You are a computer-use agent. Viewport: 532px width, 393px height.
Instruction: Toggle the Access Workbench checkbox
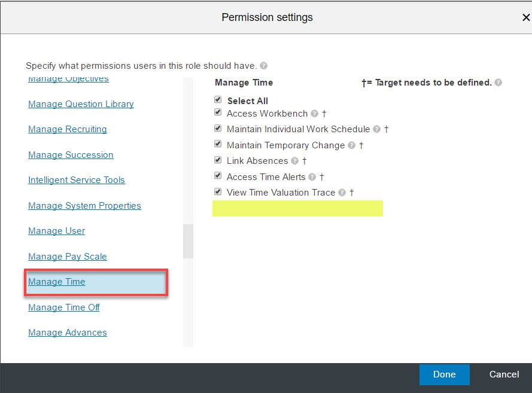(218, 112)
